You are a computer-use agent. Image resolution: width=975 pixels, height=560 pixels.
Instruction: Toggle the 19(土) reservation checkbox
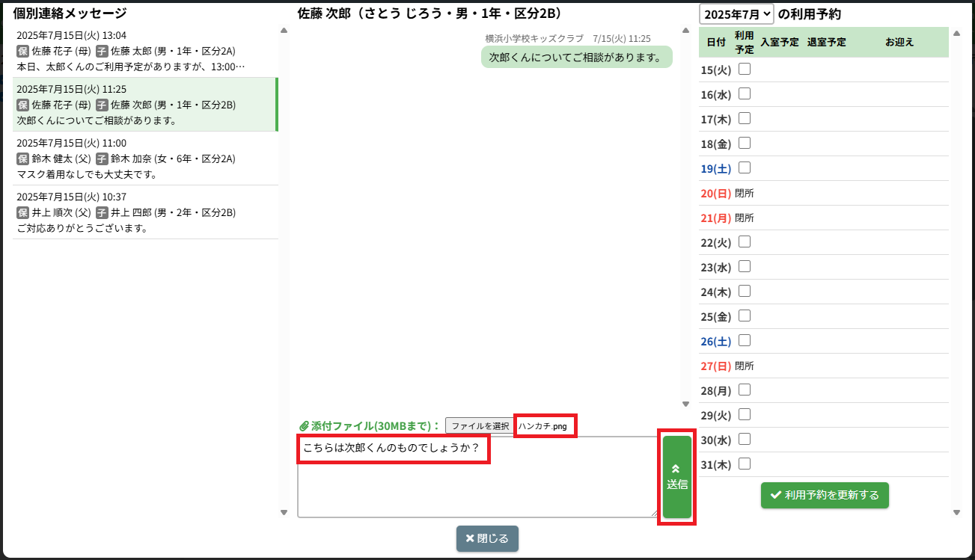[745, 168]
